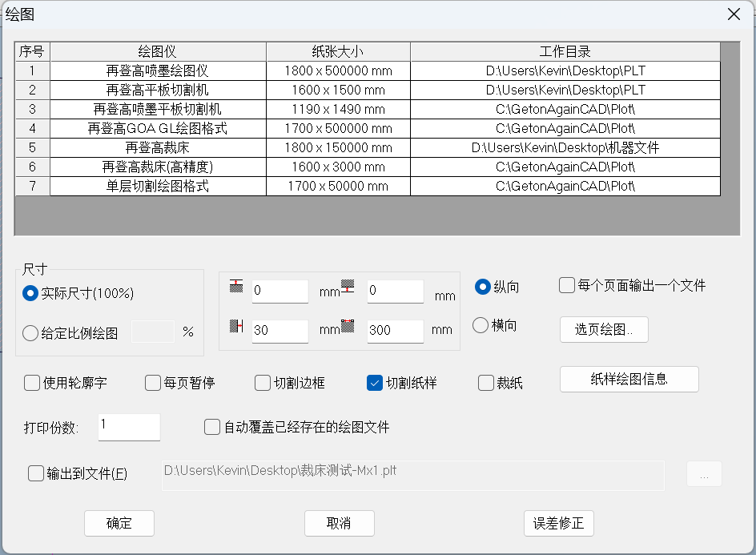The width and height of the screenshot is (756, 555).
Task: Enable the 输出到文件(E) checkbox
Action: coord(35,473)
